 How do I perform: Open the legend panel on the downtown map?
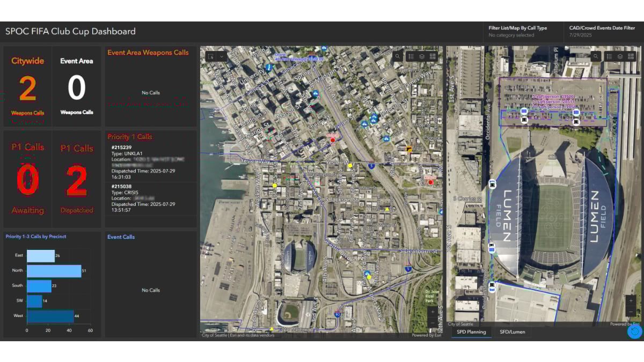tap(411, 56)
